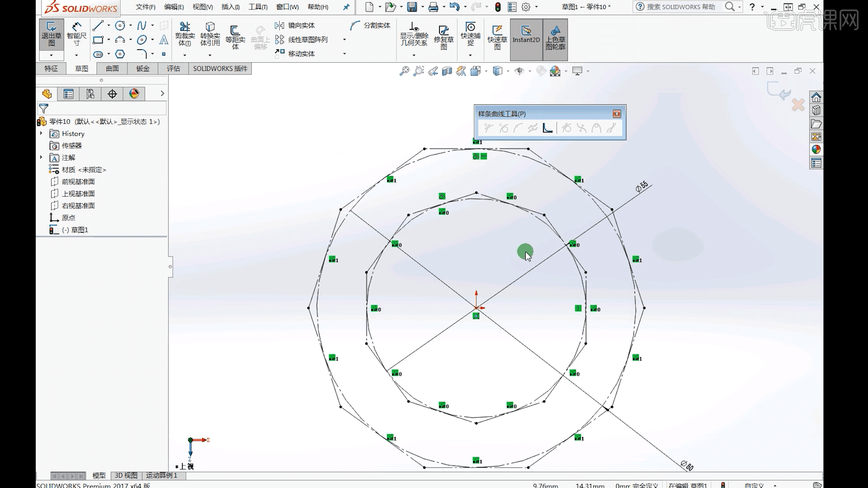Switch to the 曲面 ribbon tab
The image size is (868, 488).
[x=112, y=69]
